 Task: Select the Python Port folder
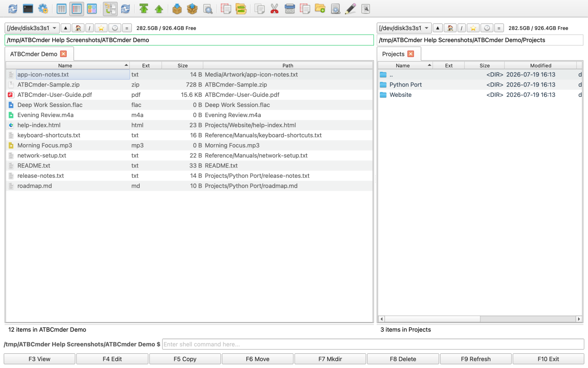(480, 85)
